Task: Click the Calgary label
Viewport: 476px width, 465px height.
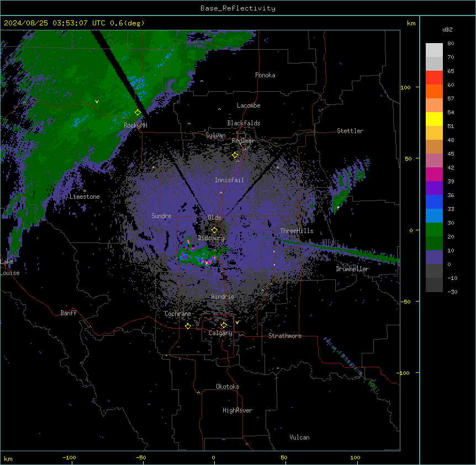Action: coord(220,333)
